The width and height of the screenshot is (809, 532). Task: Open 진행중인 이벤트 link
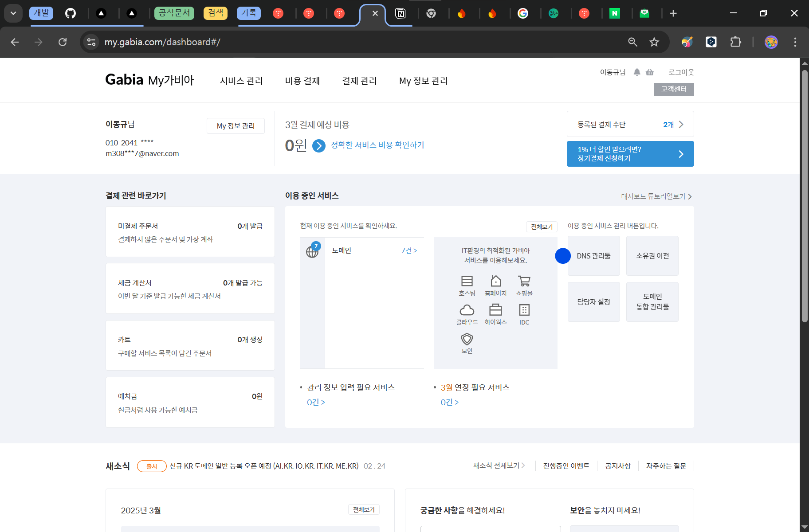click(566, 466)
